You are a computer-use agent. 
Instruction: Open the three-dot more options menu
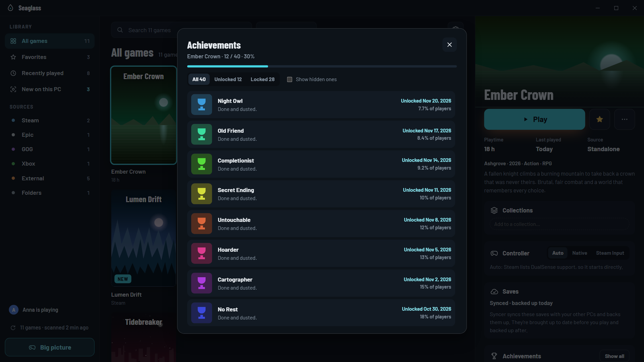(625, 119)
